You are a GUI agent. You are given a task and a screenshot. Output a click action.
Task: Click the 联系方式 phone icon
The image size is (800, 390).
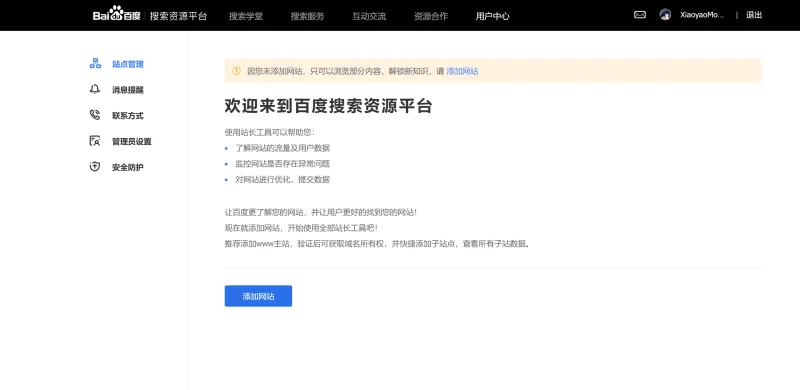(x=95, y=115)
